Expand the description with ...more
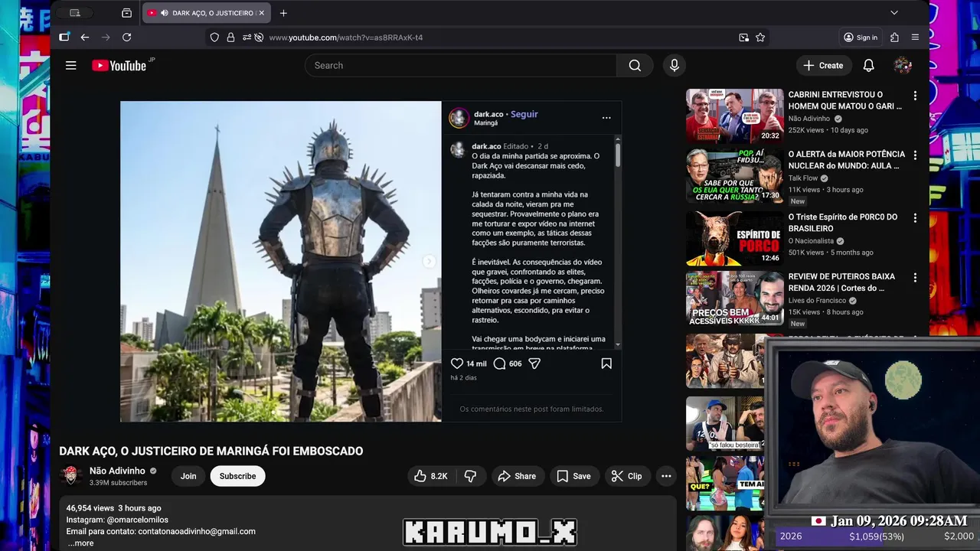The height and width of the screenshot is (551, 980). (x=80, y=543)
